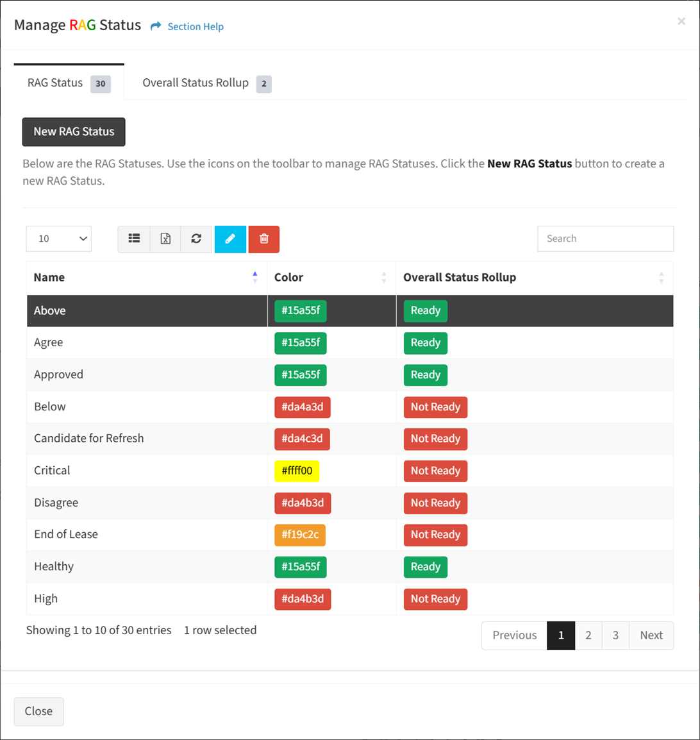Screen dimensions: 700x740
Task: Sort by Color column
Action: tap(383, 277)
